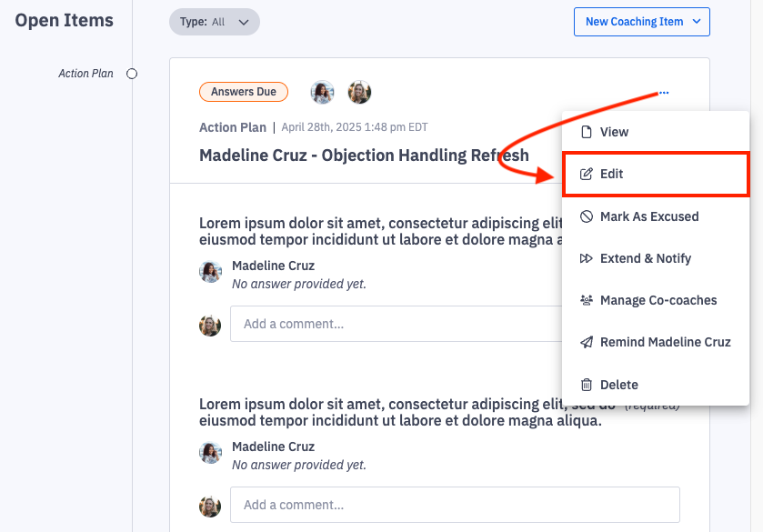Choose Remind Madeline Cruz menu option

tap(665, 342)
